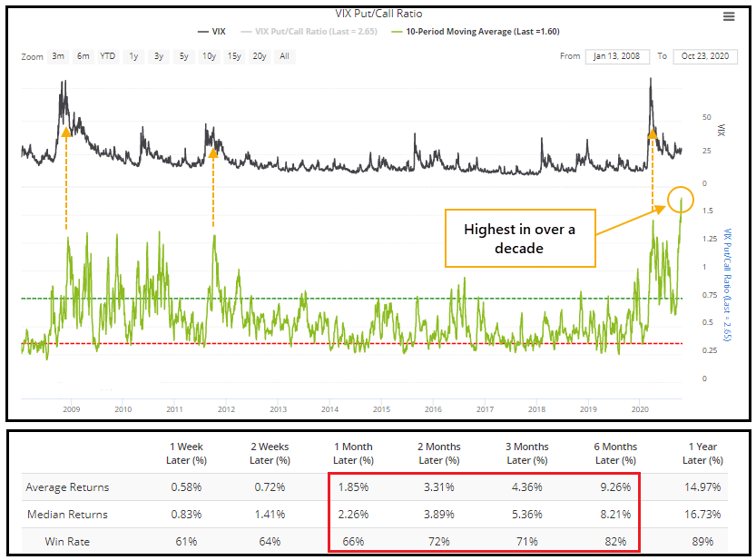Viewport: 756px width, 560px height.
Task: Click the 0.83% median return cell
Action: tap(186, 515)
